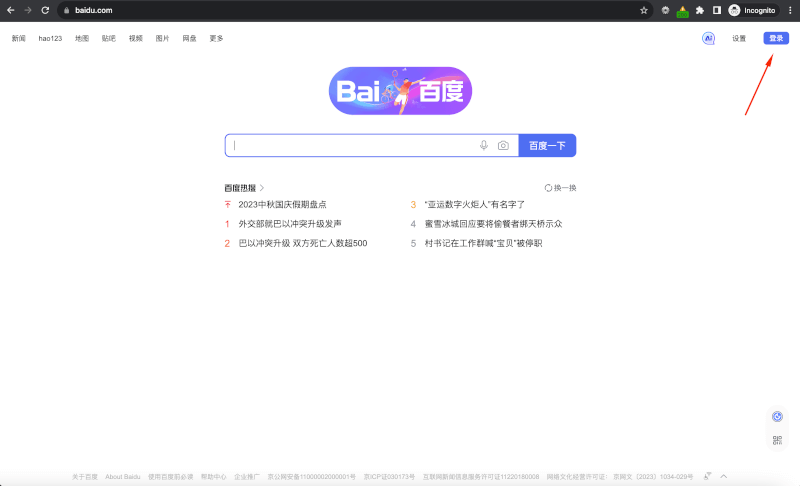
Task: Open the 企业推广 footer link
Action: coord(247,477)
